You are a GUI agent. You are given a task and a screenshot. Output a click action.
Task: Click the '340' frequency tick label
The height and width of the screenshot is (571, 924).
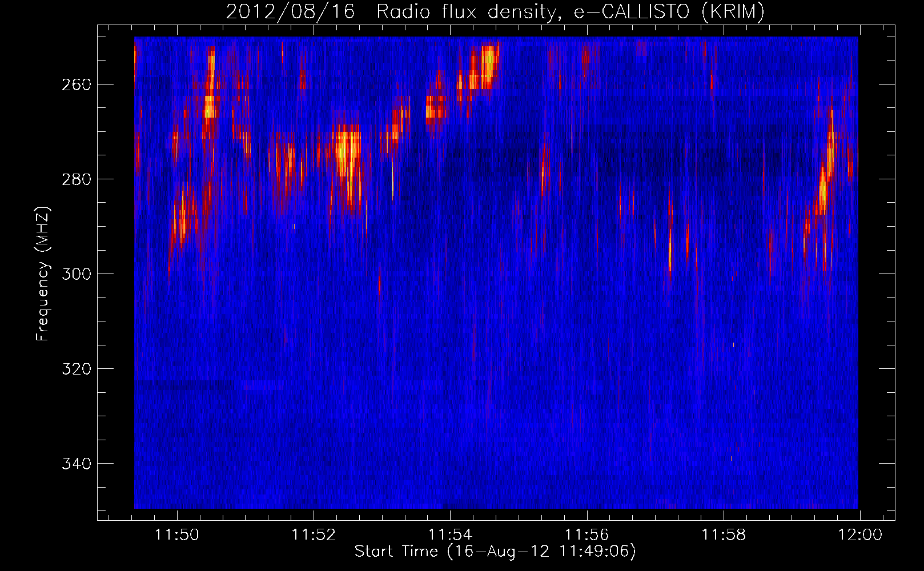click(76, 464)
